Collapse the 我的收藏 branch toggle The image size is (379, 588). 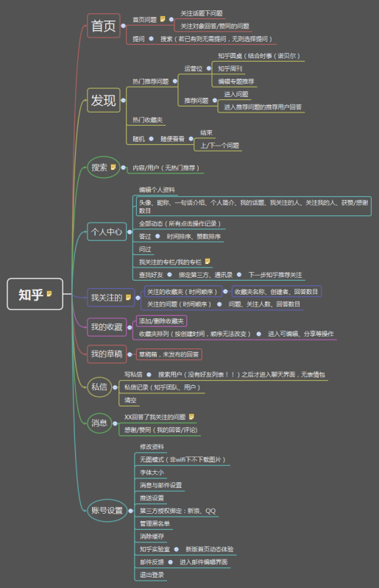click(x=130, y=327)
